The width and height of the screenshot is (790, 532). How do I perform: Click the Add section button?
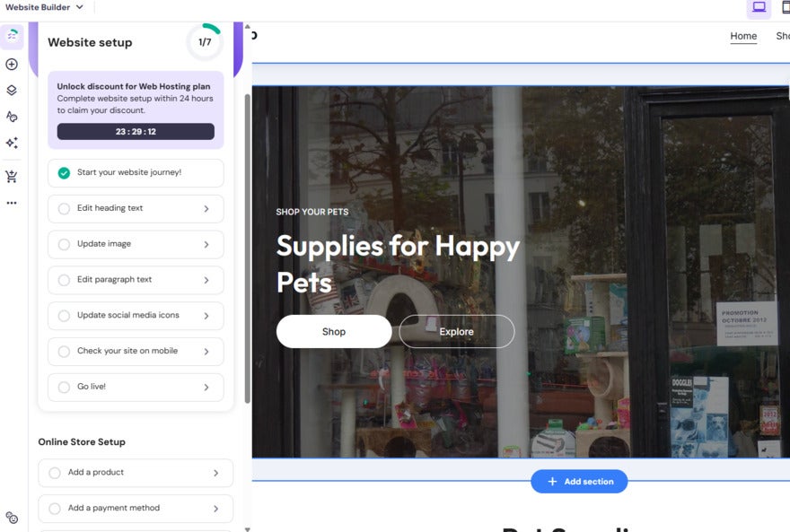click(x=579, y=482)
